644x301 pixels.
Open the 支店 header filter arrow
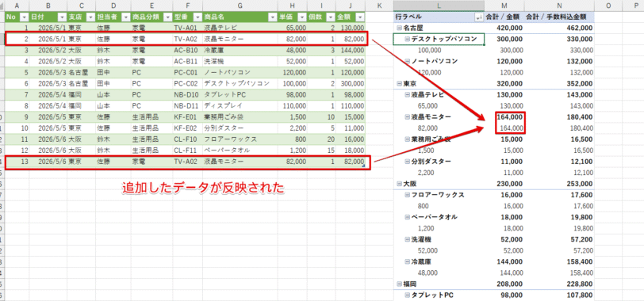[x=90, y=17]
